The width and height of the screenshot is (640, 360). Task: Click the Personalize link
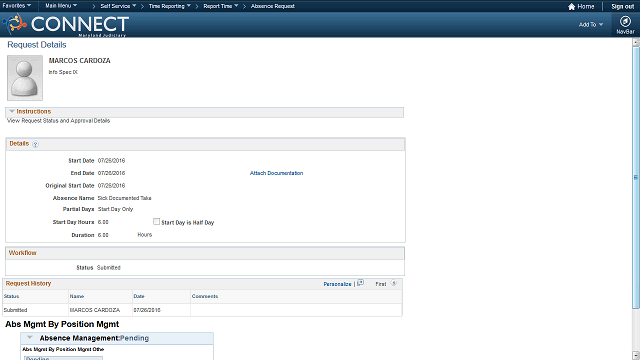337,284
